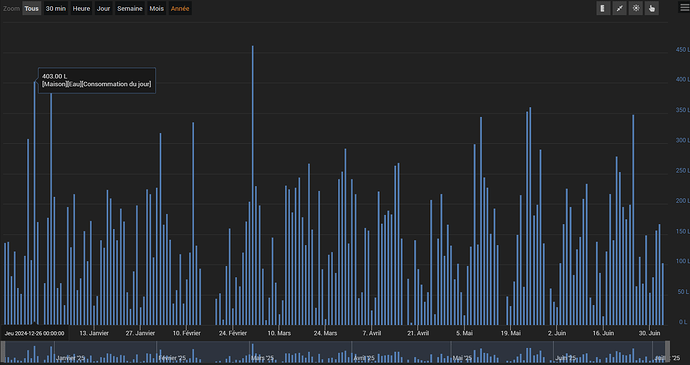Click the 24. Février axis date label
The height and width of the screenshot is (365, 690).
(x=233, y=333)
